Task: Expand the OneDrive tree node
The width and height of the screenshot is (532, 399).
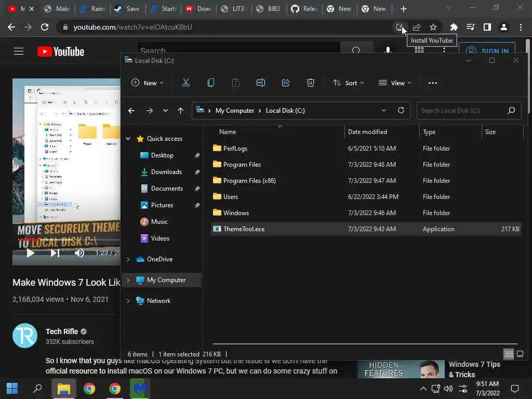Action: [128, 259]
